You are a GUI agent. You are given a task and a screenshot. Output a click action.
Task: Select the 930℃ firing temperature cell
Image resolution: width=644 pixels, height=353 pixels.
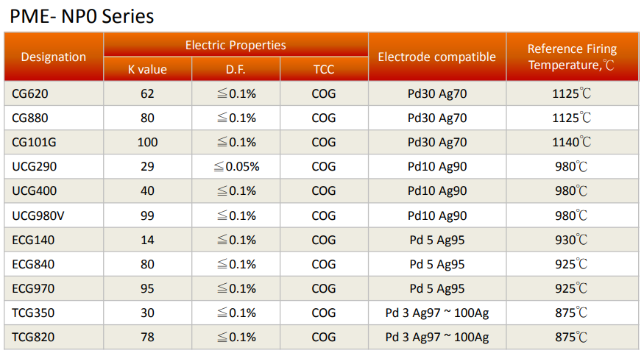point(572,240)
